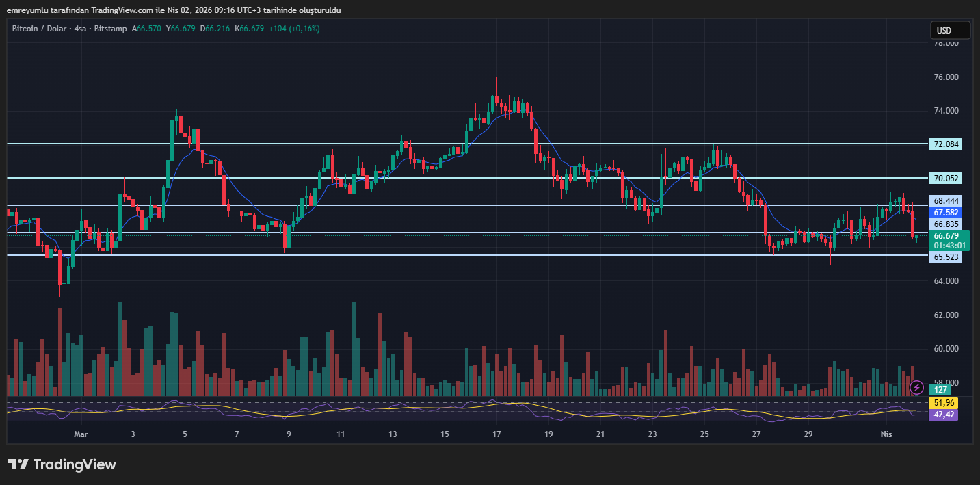This screenshot has width=980, height=485.
Task: Click the 76.000 price scale value
Action: (x=946, y=77)
